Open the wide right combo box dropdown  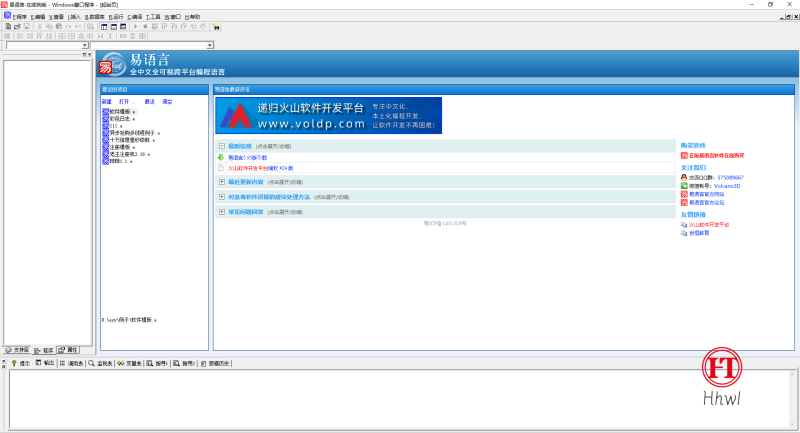[x=210, y=45]
